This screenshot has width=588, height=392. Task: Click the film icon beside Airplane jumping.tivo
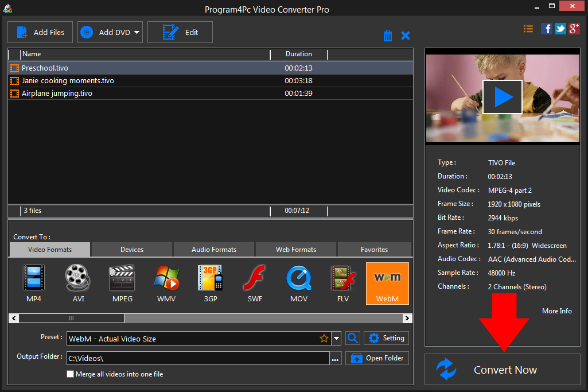click(x=14, y=94)
